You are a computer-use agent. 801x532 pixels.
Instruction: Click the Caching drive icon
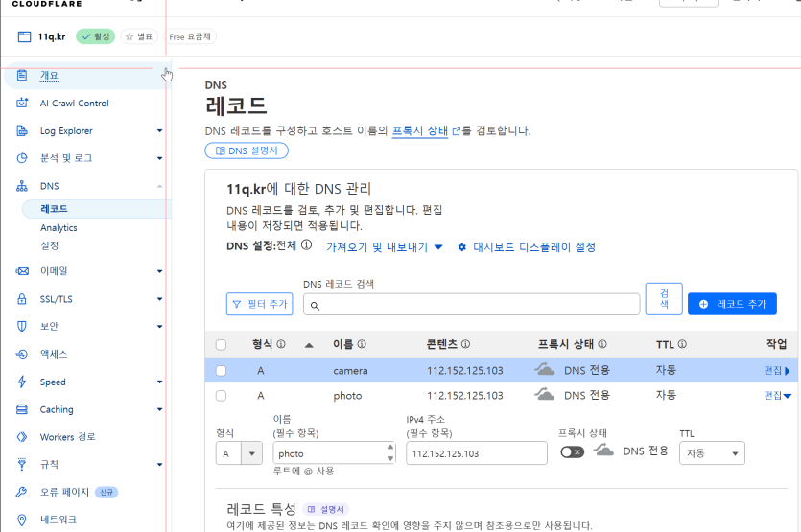tap(22, 409)
